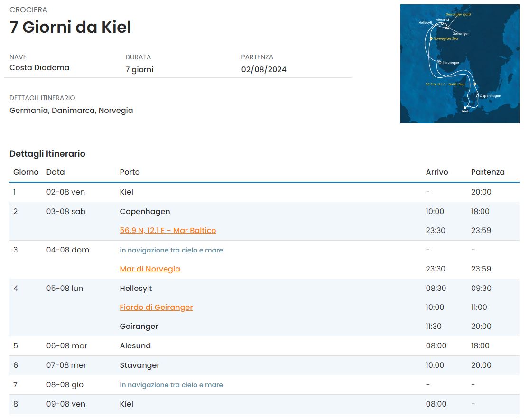This screenshot has width=529, height=420.
Task: Click the date cell '03-08 sab'
Action: point(66,212)
